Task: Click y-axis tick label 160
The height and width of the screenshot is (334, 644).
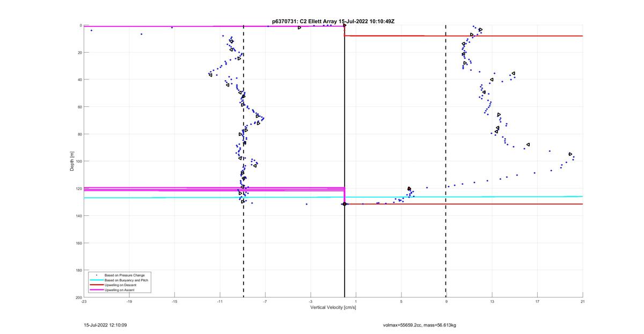Action: pos(79,243)
